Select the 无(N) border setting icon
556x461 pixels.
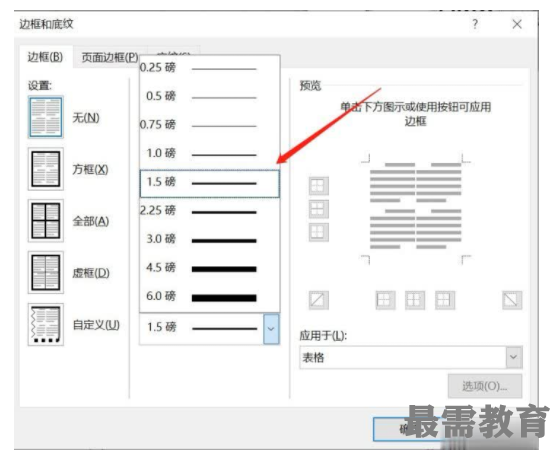tap(46, 117)
